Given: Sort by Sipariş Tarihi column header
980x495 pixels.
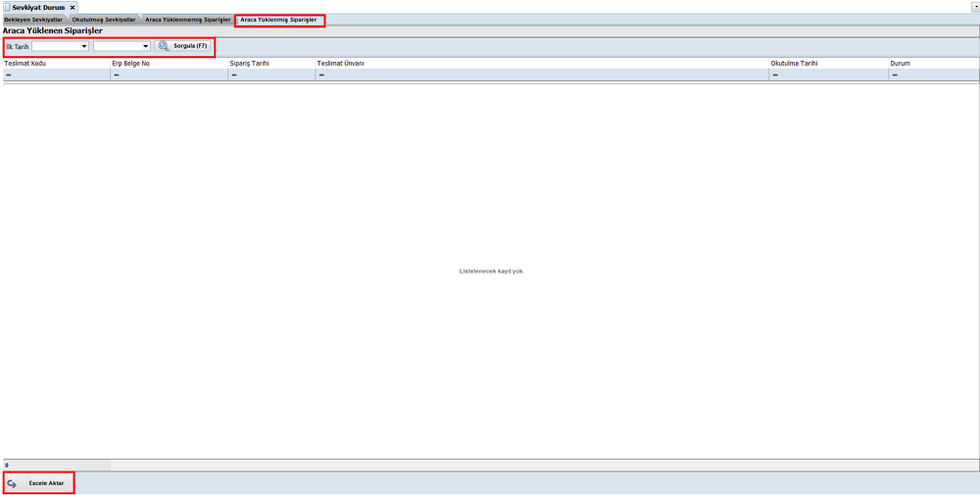Looking at the screenshot, I should 250,63.
